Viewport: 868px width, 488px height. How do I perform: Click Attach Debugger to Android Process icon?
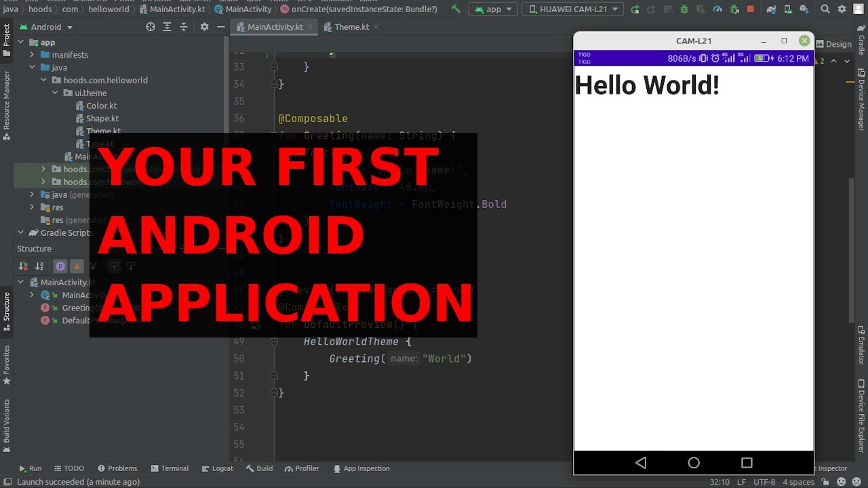(x=734, y=9)
